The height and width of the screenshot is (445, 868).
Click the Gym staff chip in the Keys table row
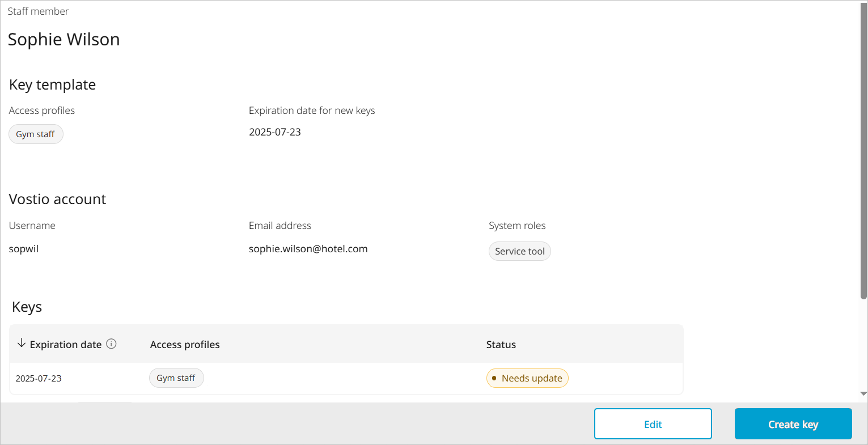pyautogui.click(x=176, y=378)
